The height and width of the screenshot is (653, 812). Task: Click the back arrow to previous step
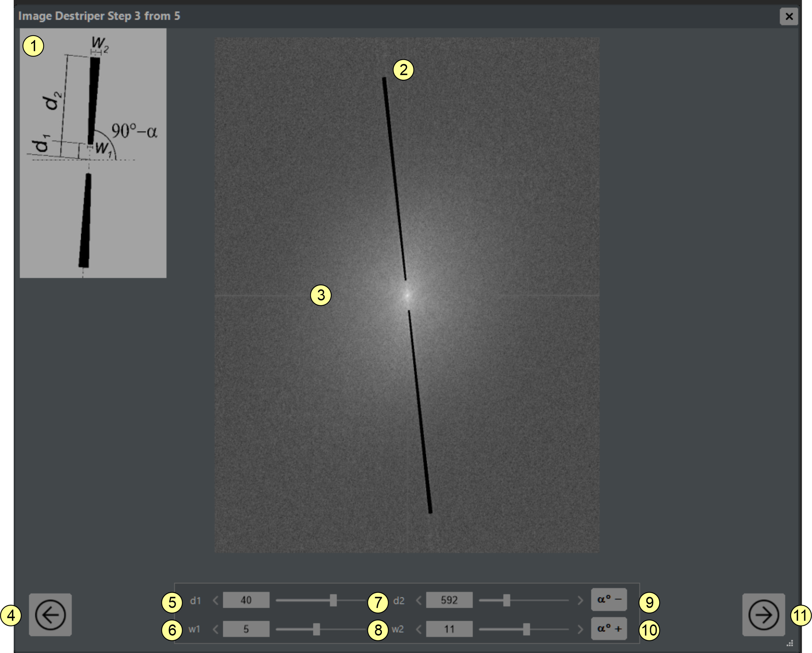(50, 615)
